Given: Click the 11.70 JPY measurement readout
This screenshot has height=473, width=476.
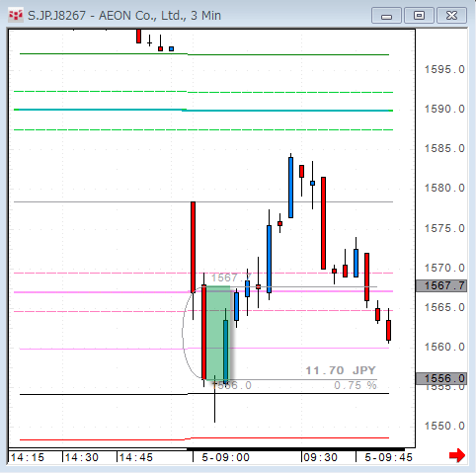Looking at the screenshot, I should click(341, 370).
